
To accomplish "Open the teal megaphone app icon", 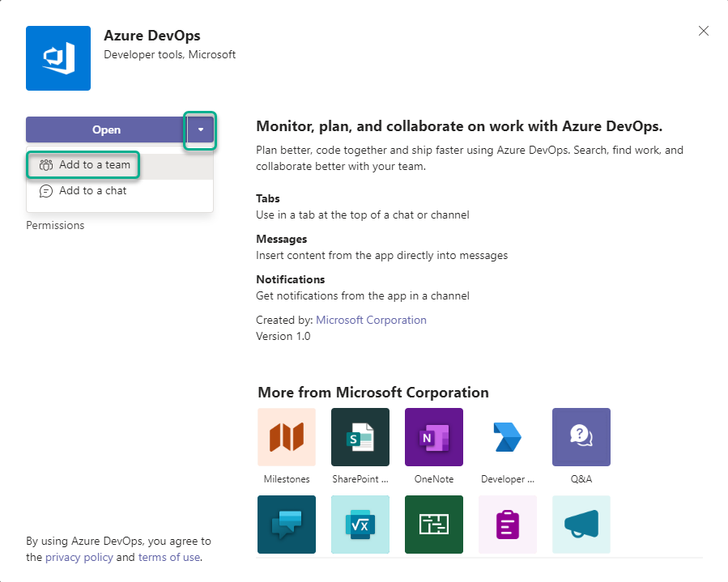I will (581, 525).
